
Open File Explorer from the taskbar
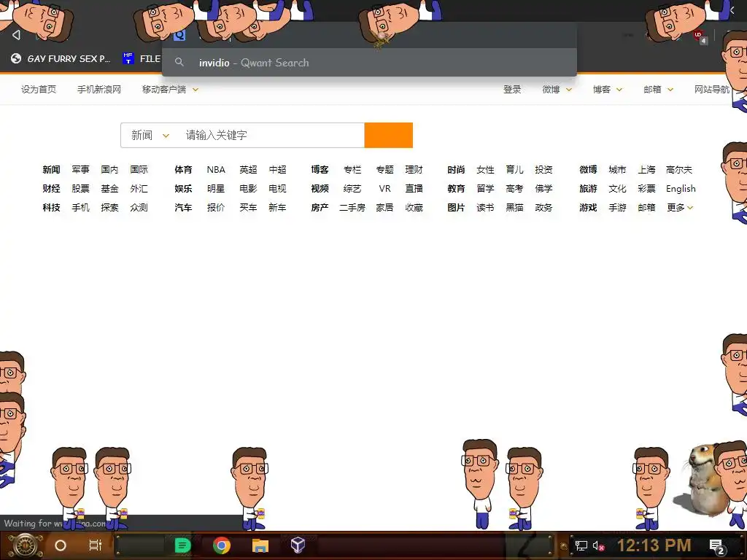tap(260, 545)
